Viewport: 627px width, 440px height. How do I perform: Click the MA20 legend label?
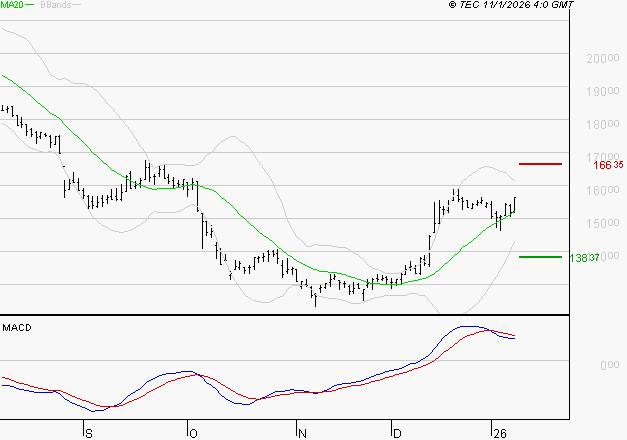click(12, 5)
